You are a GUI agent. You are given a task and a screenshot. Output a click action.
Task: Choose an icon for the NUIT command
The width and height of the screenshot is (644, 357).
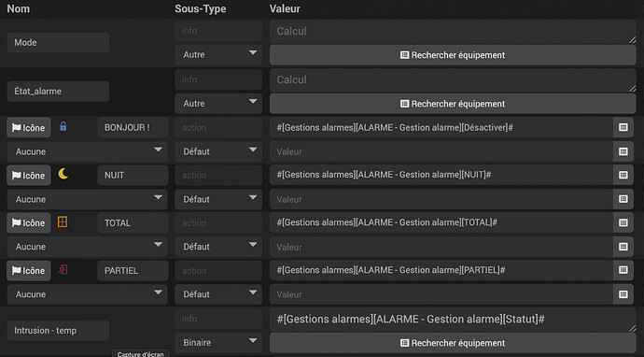point(29,175)
